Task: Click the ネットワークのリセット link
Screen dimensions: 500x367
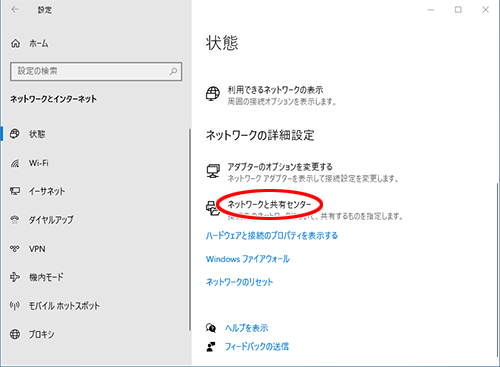Action: click(x=239, y=282)
